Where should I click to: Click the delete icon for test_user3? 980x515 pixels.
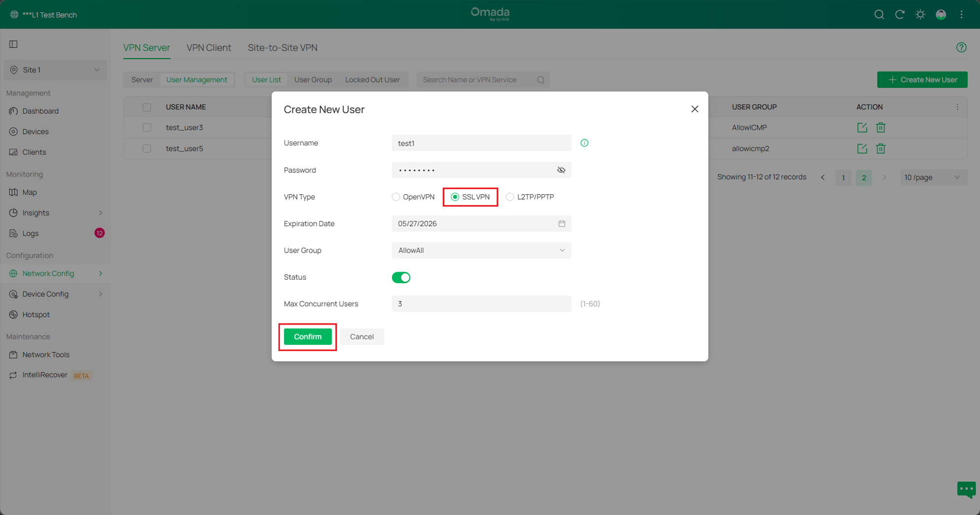[x=880, y=127]
